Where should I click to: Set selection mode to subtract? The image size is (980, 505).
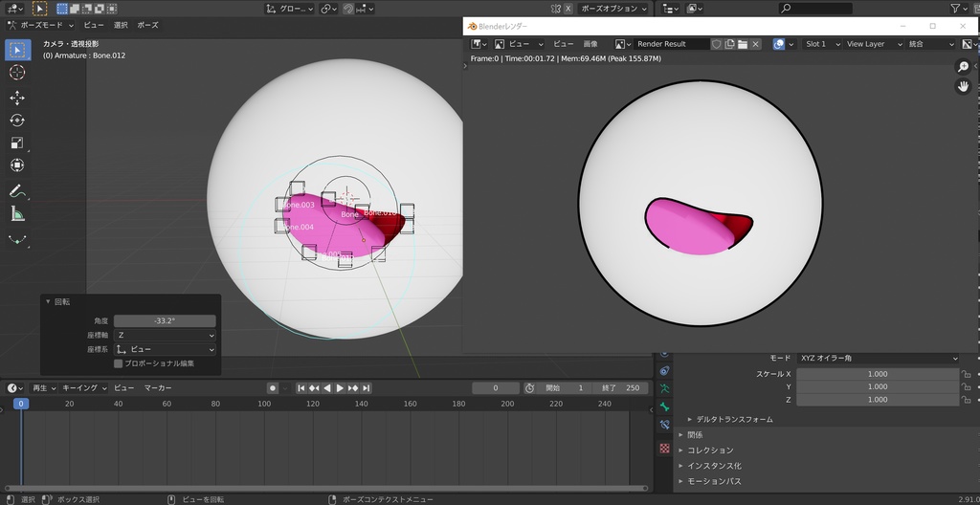(87, 9)
